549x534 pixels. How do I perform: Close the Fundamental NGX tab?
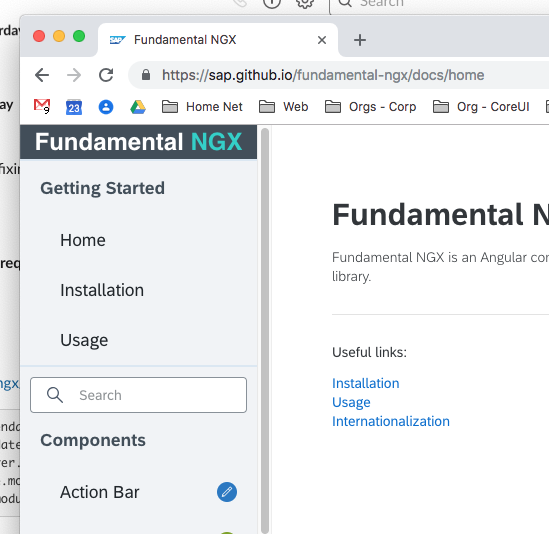tap(322, 40)
